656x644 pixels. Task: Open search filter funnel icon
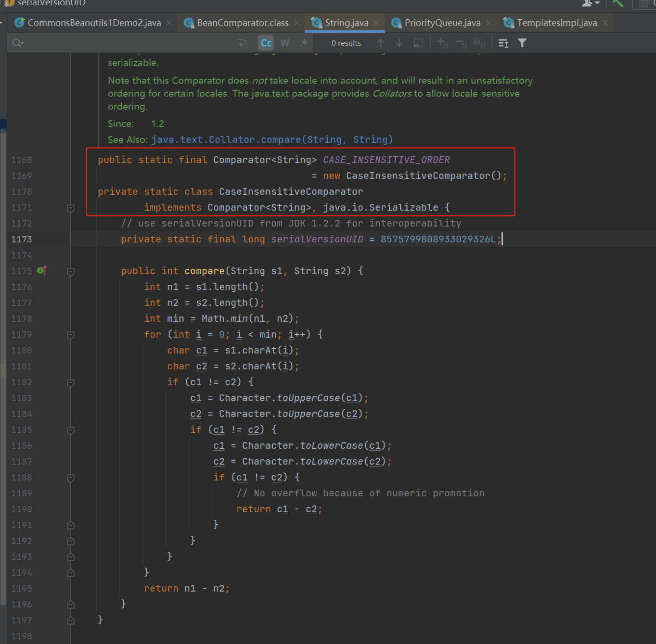point(522,43)
